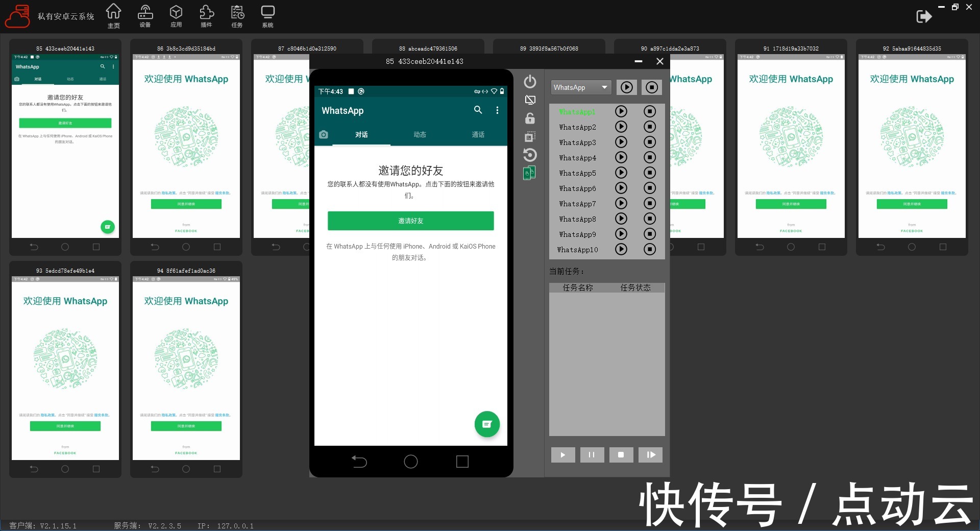
Task: Click stop button next to WhatsApp dropdown
Action: pyautogui.click(x=652, y=87)
